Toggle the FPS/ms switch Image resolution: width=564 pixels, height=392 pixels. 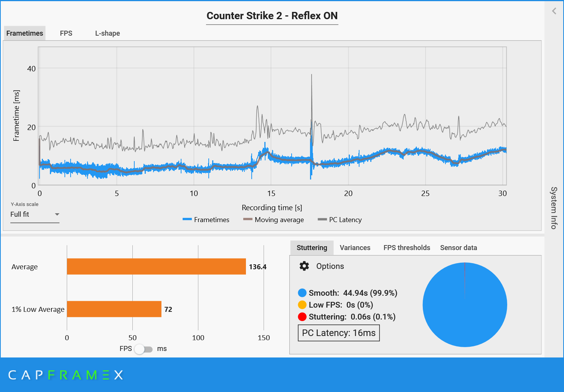[143, 349]
